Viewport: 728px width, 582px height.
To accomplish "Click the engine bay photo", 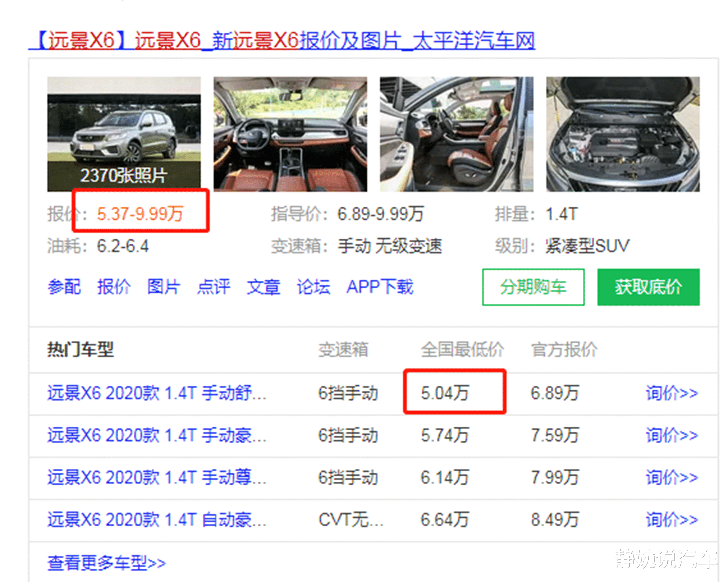I will [x=623, y=133].
